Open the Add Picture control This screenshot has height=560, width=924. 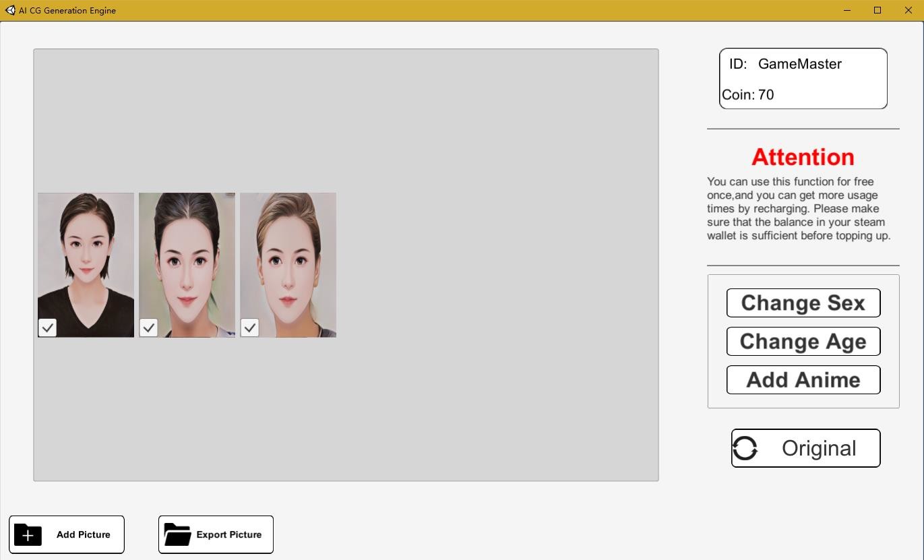pos(66,534)
